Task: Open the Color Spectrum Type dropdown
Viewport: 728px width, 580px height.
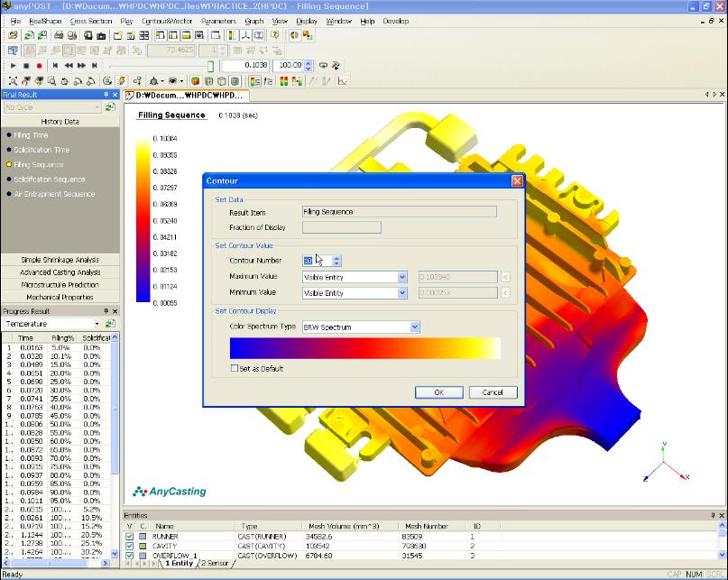Action: coord(415,327)
